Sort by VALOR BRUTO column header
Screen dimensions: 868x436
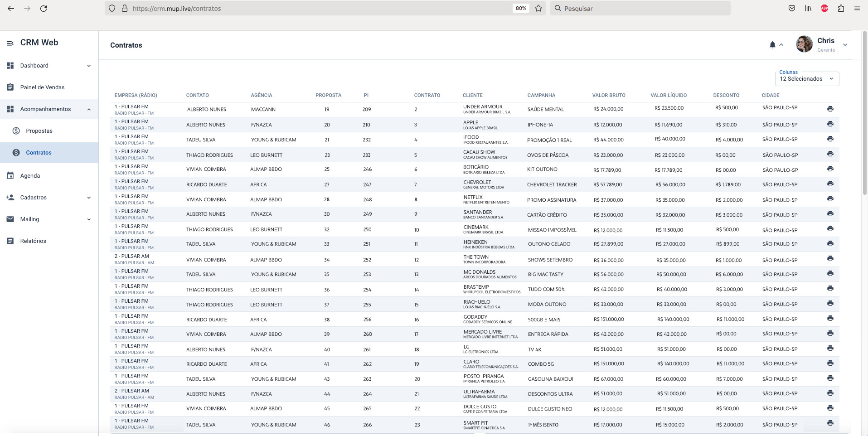(x=608, y=95)
